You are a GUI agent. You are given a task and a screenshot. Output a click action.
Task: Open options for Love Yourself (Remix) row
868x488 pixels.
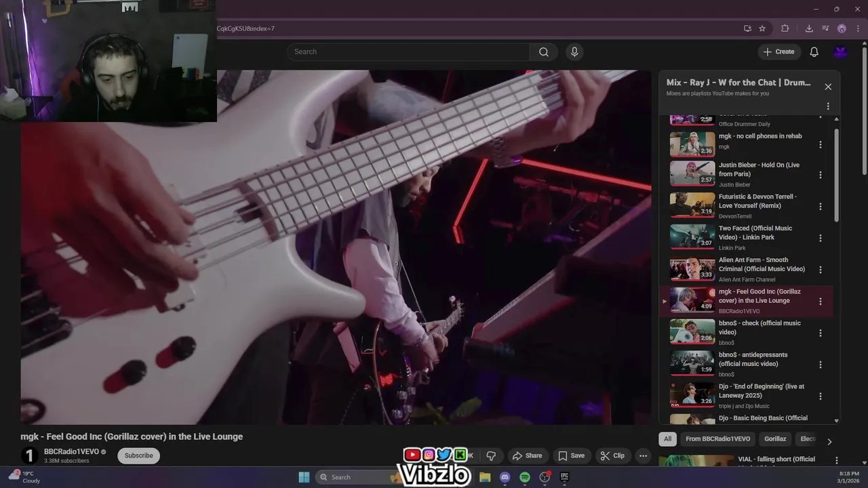pos(821,207)
